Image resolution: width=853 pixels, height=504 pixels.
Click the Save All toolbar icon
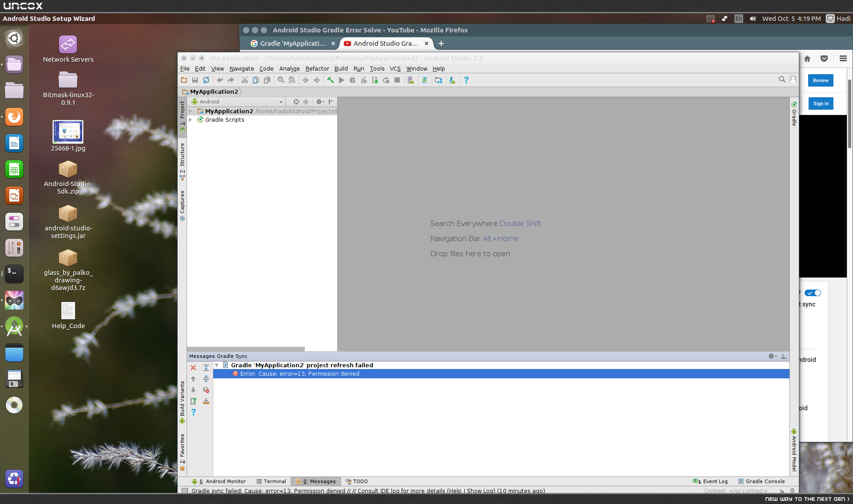click(x=195, y=80)
